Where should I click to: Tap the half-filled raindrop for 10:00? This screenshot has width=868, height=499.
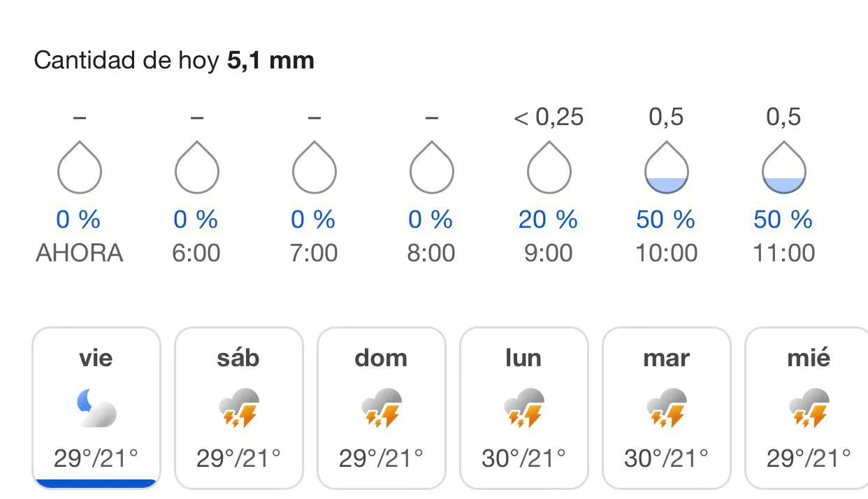[x=666, y=168]
